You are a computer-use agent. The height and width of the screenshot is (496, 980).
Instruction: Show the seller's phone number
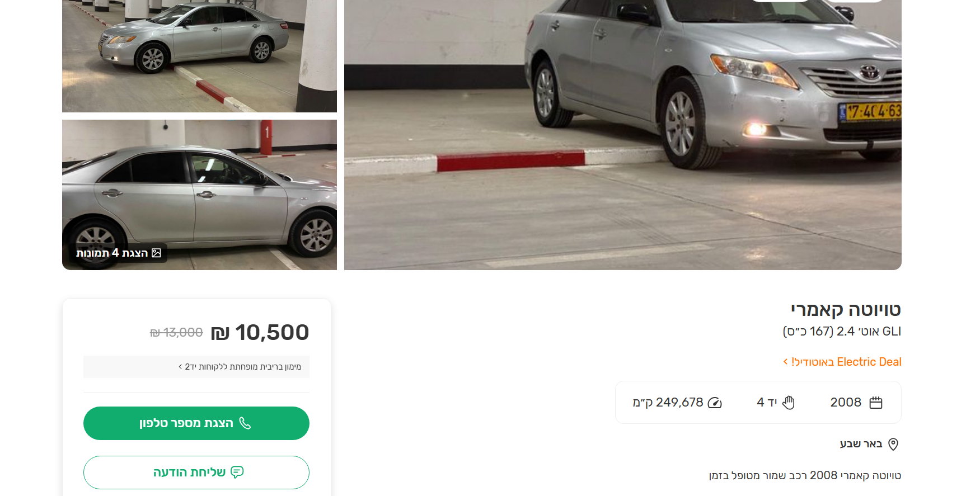(x=196, y=423)
